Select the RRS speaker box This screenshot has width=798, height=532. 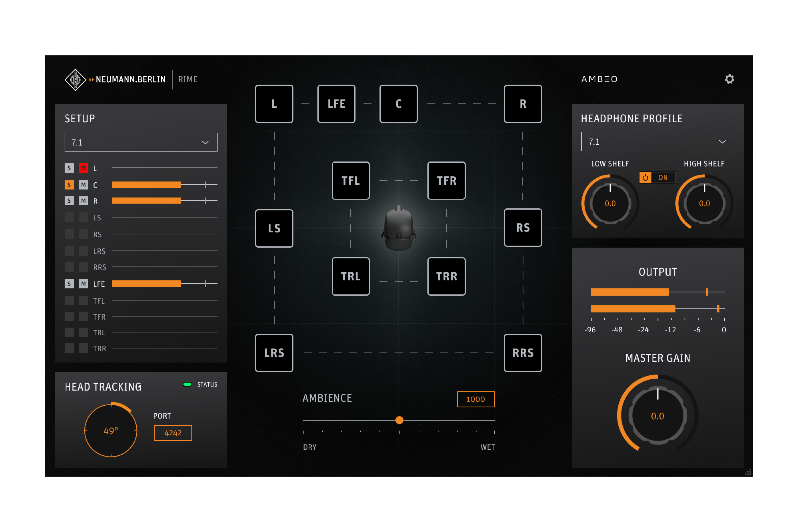[522, 353]
